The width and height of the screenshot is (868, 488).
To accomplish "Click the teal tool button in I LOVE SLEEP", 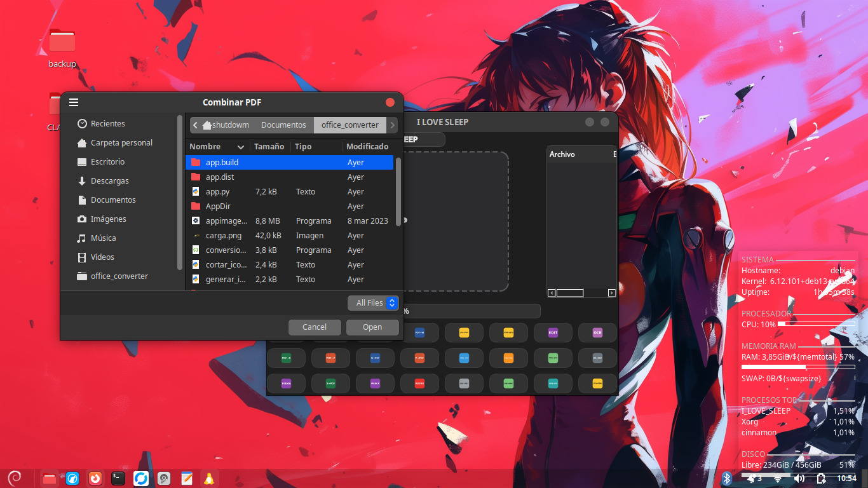I will 553,383.
